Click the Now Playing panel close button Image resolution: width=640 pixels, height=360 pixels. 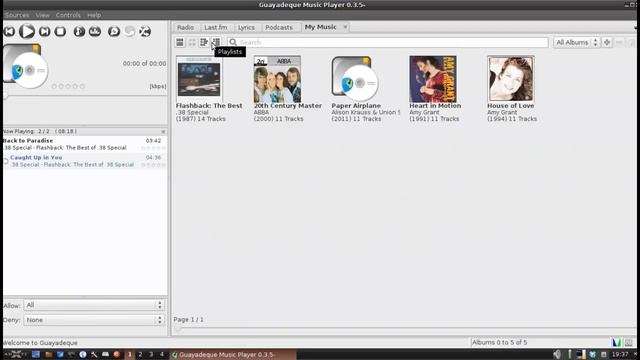click(x=163, y=131)
